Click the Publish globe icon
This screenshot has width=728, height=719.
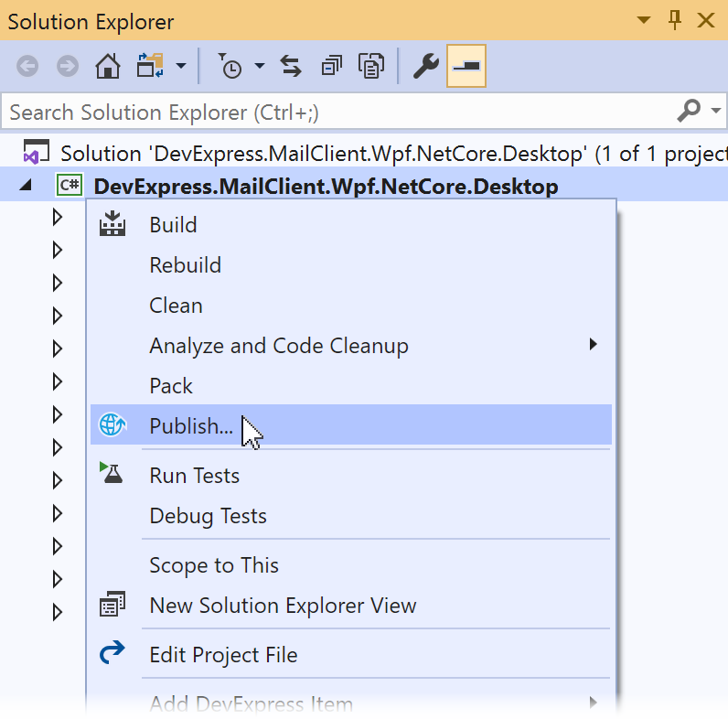point(112,424)
